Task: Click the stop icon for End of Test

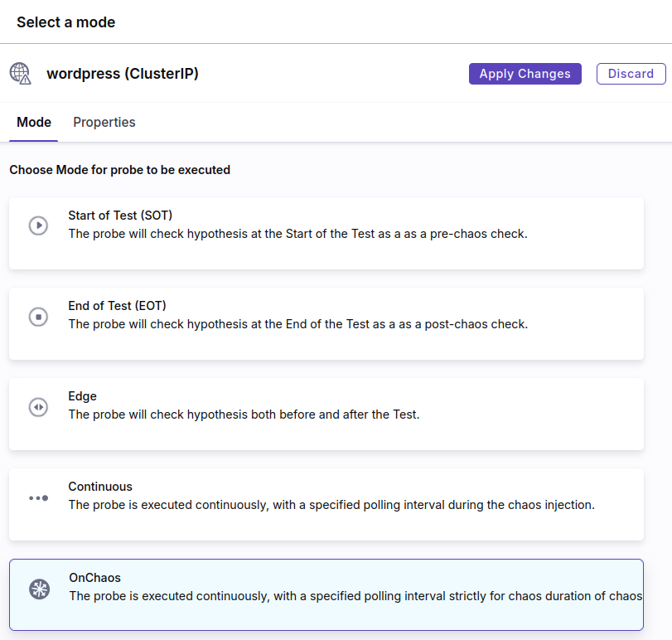Action: pyautogui.click(x=38, y=316)
